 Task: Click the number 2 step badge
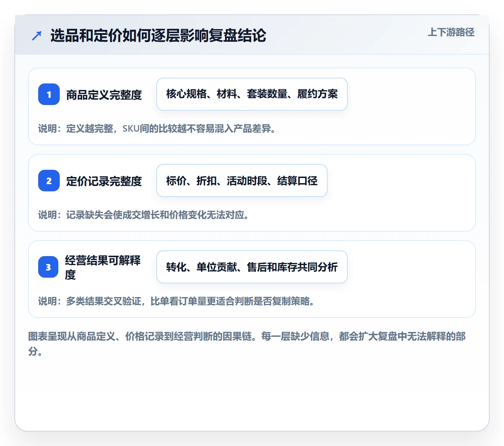pyautogui.click(x=49, y=181)
